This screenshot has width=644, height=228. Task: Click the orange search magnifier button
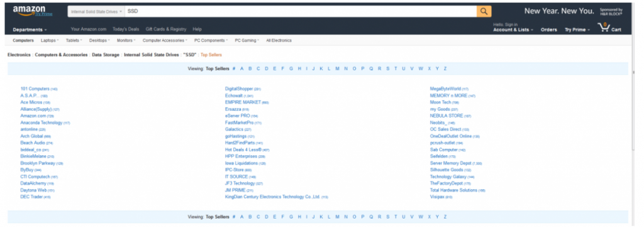484,11
